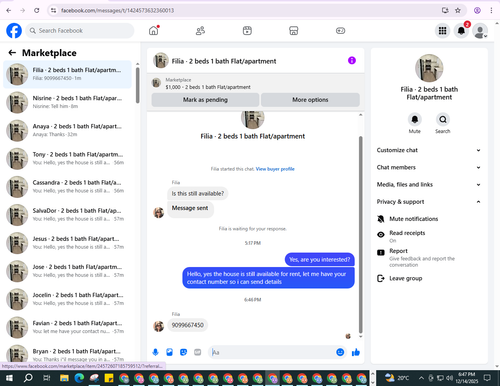Image resolution: width=500 pixels, height=386 pixels.
Task: Send a voice clip with microphone icon
Action: click(155, 352)
